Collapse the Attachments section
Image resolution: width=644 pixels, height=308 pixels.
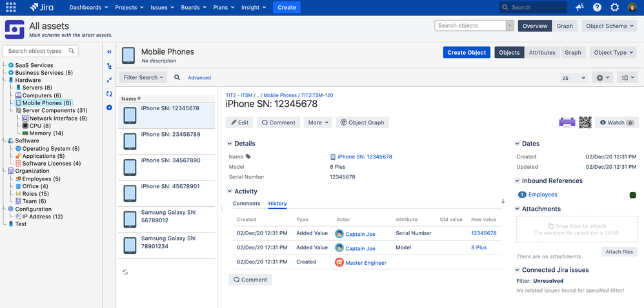(x=517, y=209)
